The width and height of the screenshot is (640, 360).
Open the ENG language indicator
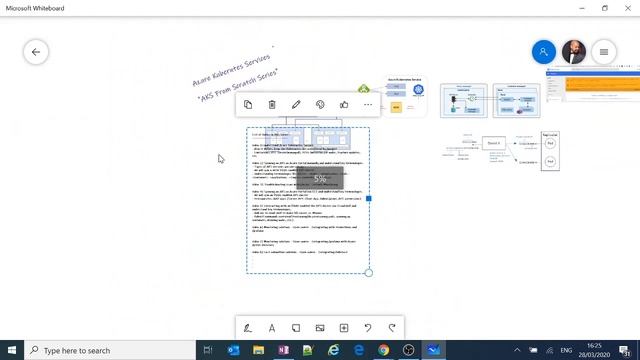(x=566, y=350)
